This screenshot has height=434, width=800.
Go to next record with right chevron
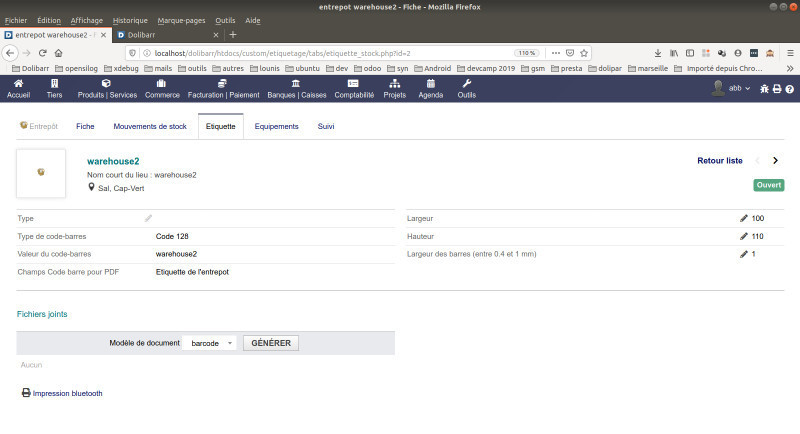coord(775,160)
